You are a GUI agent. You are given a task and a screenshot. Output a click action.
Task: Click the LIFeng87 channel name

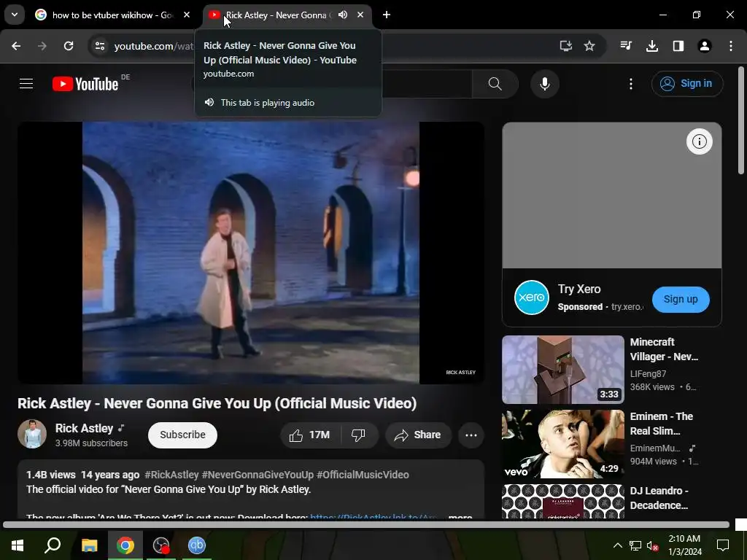648,374
